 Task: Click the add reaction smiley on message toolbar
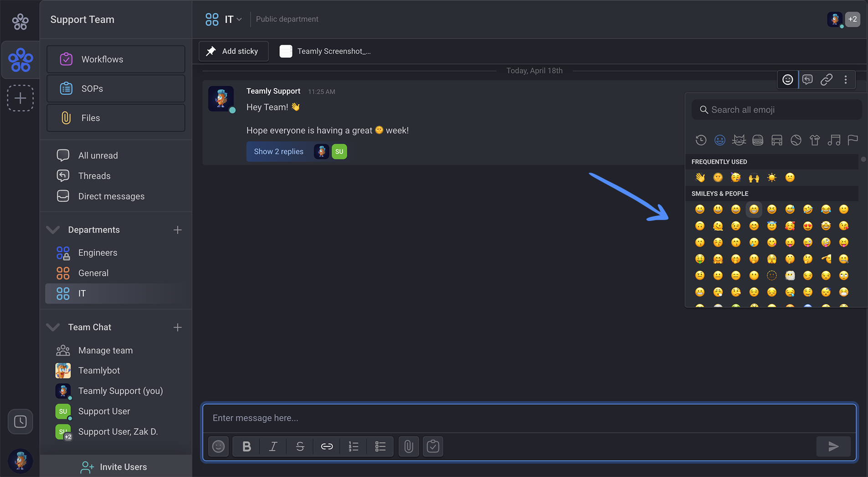(788, 80)
